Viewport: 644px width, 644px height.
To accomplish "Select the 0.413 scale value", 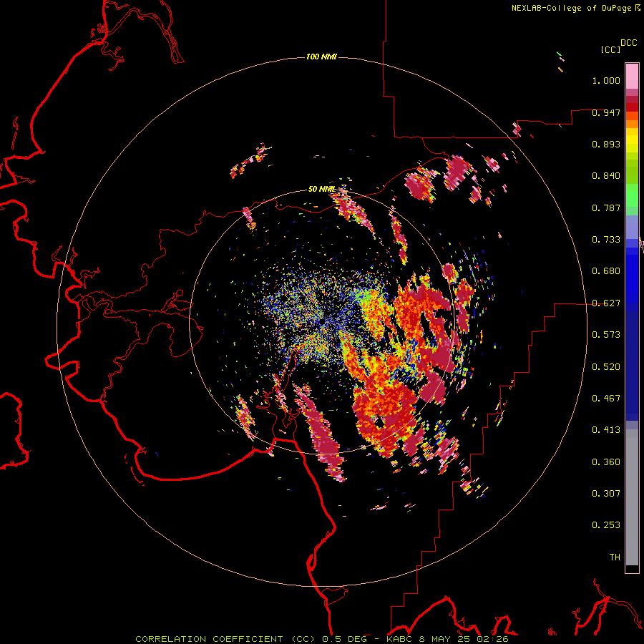I will (606, 430).
